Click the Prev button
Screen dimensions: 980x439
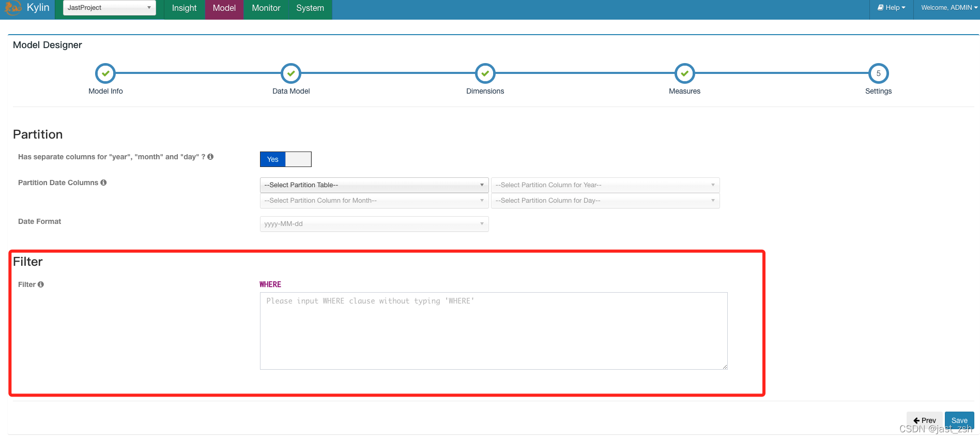coord(925,420)
